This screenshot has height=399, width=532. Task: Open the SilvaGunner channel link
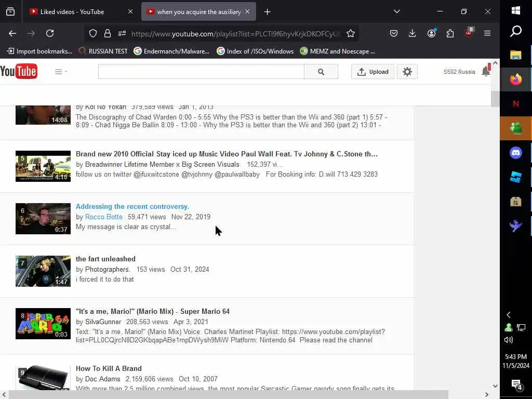point(103,322)
